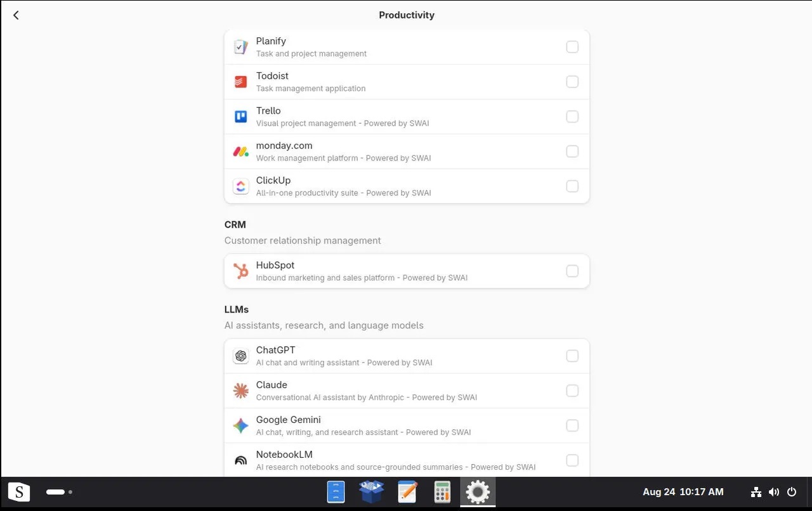Click "AI chat, writing, and research assistant" description
812x511 pixels.
[x=327, y=433]
